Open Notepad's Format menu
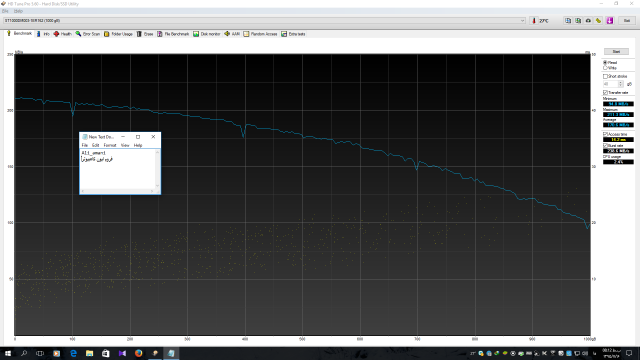Image resolution: width=640 pixels, height=360 pixels. coord(110,145)
